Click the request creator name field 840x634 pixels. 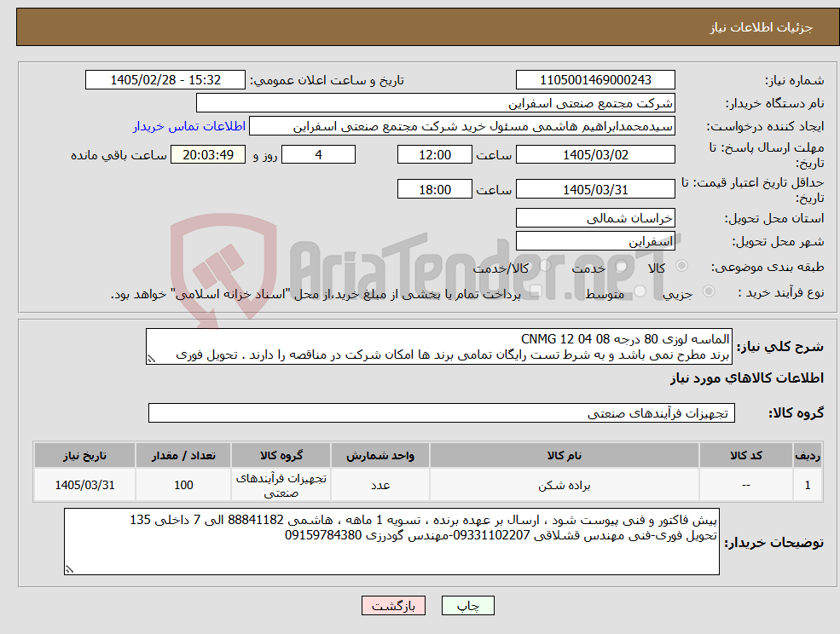pyautogui.click(x=461, y=126)
